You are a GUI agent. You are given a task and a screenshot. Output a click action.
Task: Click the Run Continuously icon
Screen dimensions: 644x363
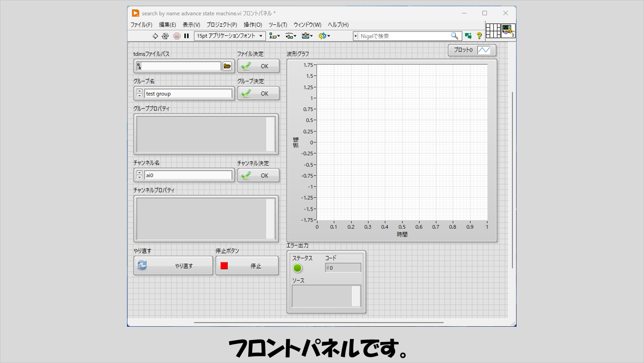[x=165, y=36]
